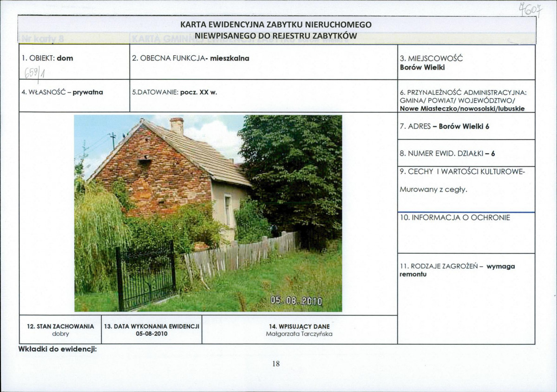
Task: Select the name 'Małgorzata Tarczyńska'
Action: pyautogui.click(x=300, y=334)
